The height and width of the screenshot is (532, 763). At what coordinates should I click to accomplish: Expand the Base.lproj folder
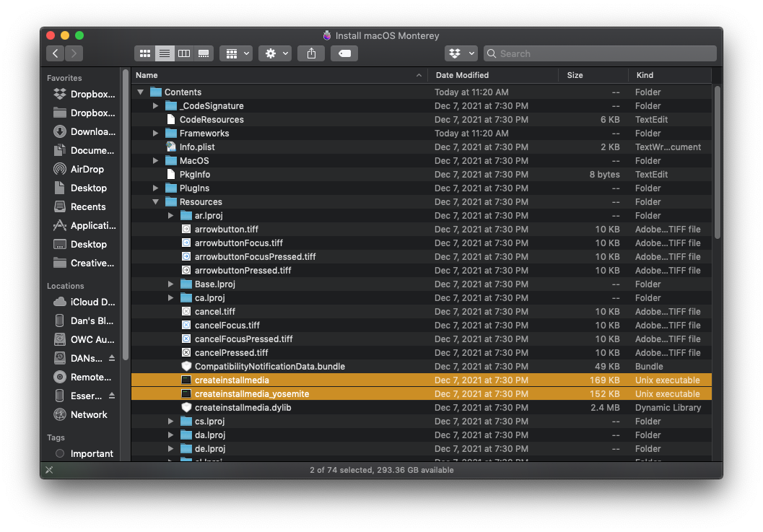click(171, 284)
